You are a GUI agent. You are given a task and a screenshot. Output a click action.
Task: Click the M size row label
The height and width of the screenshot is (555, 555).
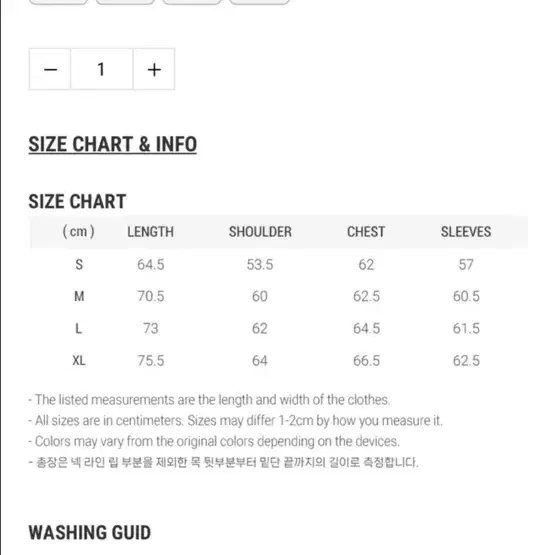[79, 296]
